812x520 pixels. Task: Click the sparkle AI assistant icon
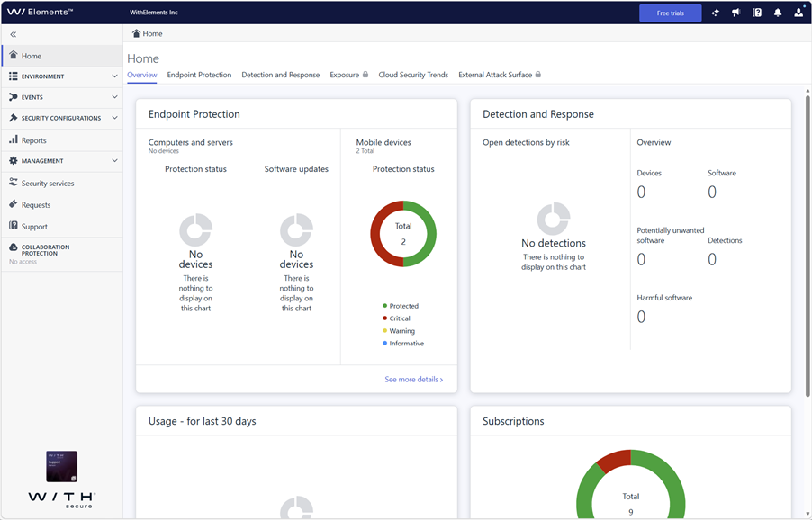coord(715,13)
